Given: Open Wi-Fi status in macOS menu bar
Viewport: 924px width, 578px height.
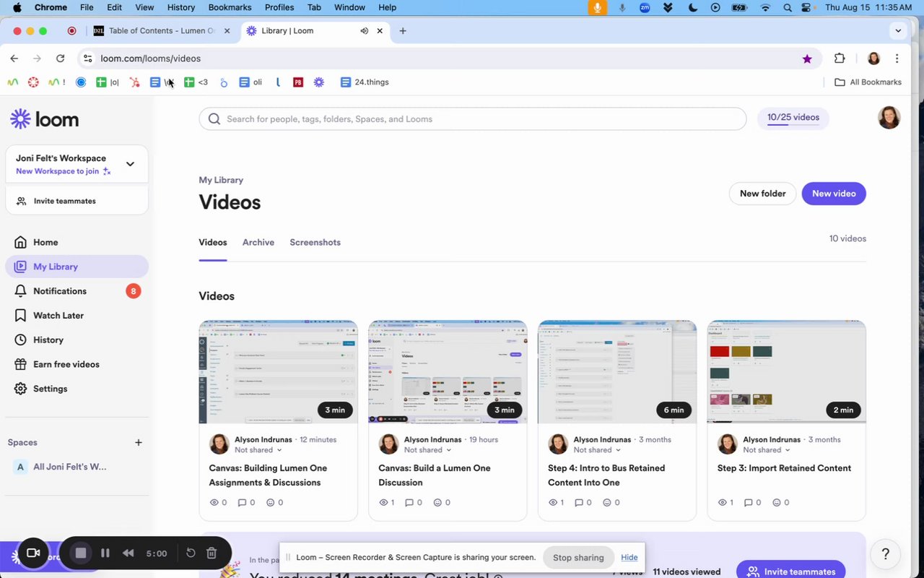Looking at the screenshot, I should coord(765,7).
